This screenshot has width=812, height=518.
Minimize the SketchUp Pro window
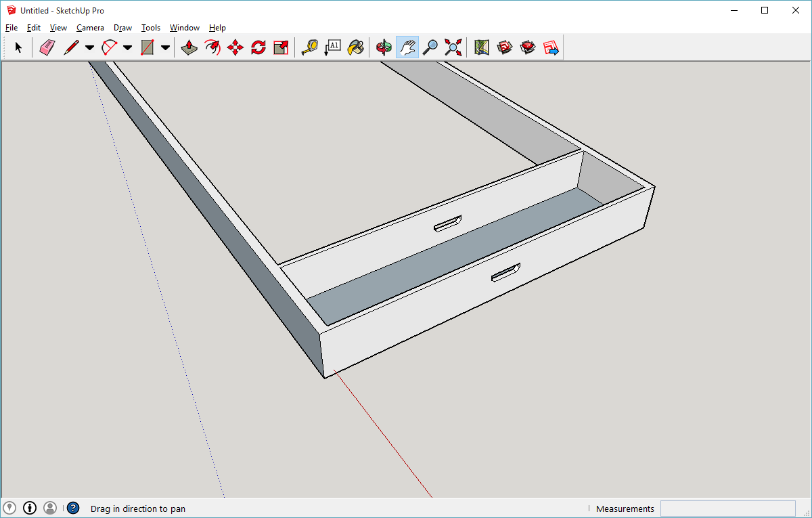(x=734, y=10)
